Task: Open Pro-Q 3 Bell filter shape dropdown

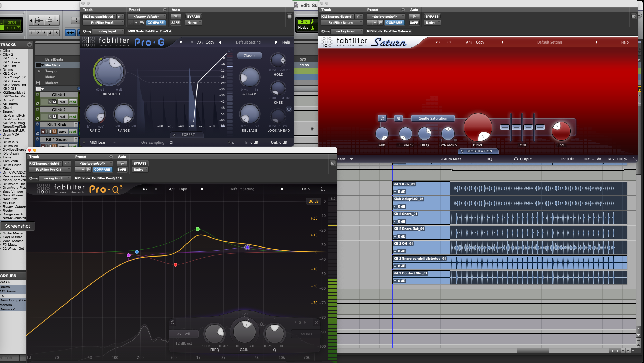Action: click(184, 334)
